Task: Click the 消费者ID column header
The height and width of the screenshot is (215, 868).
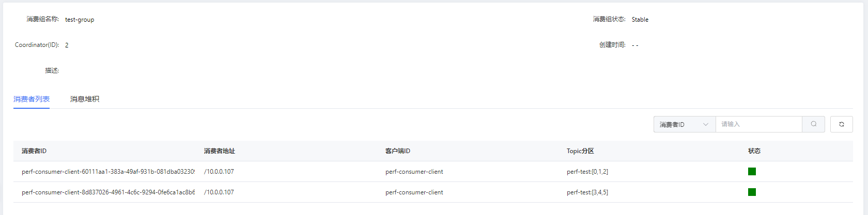Action: pos(34,151)
